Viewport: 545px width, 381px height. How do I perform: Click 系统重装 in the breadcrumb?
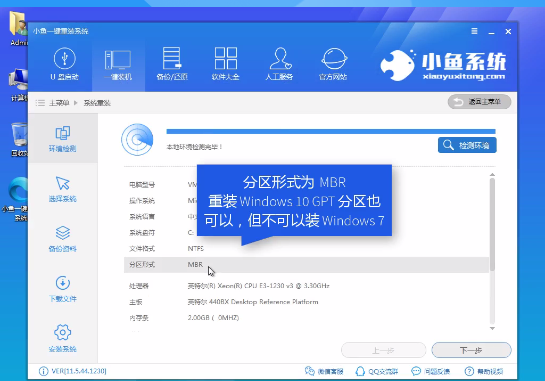(x=97, y=103)
